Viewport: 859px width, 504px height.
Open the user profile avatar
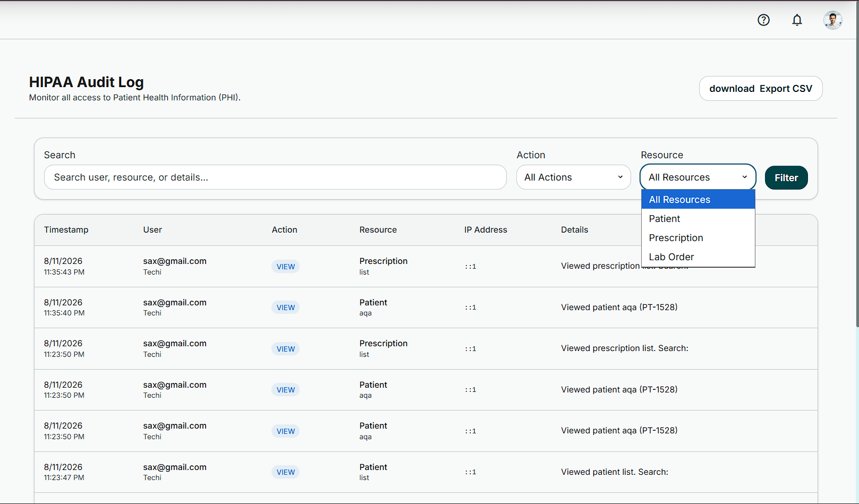(x=832, y=20)
